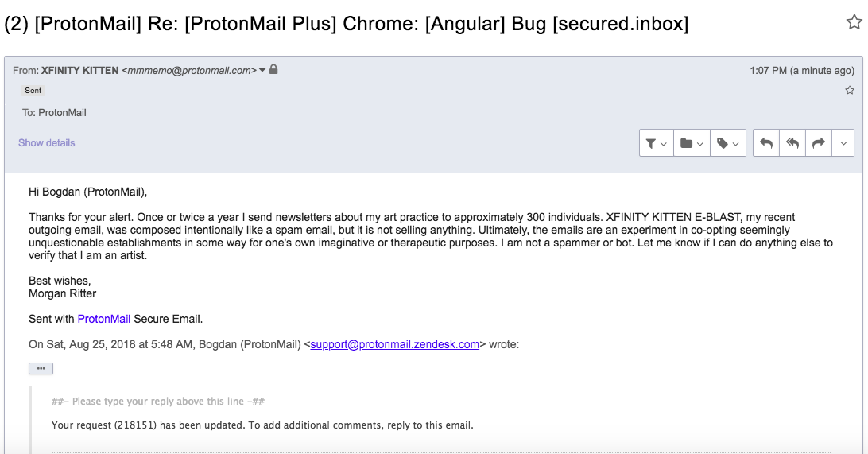Image resolution: width=868 pixels, height=454 pixels.
Task: Forward this message
Action: coord(819,143)
